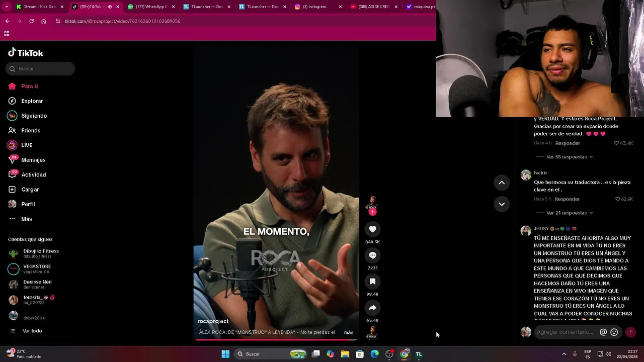The width and height of the screenshot is (644, 362).
Task: View site information icon in address bar
Action: 58,21
